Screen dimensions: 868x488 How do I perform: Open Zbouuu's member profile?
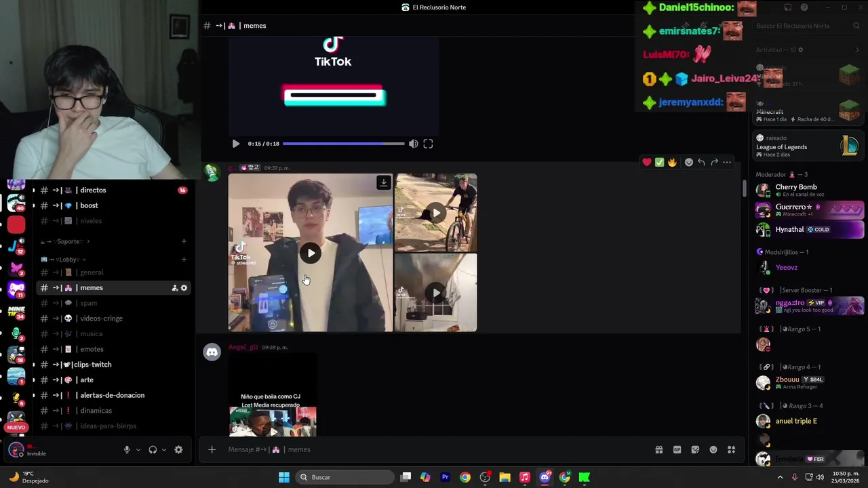[x=809, y=382]
